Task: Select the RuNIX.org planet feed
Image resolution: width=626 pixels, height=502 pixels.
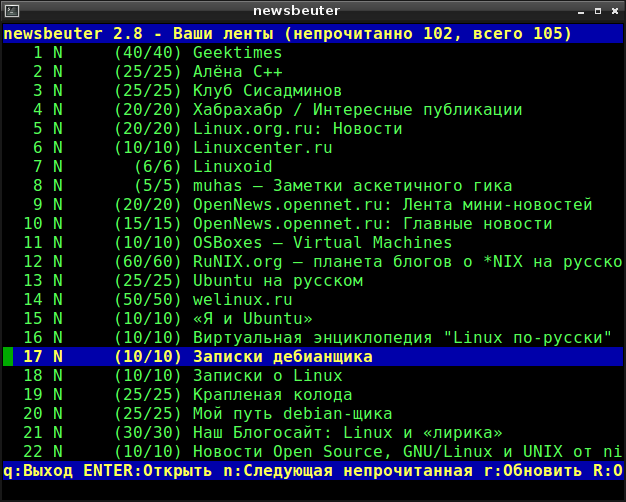Action: point(313,262)
